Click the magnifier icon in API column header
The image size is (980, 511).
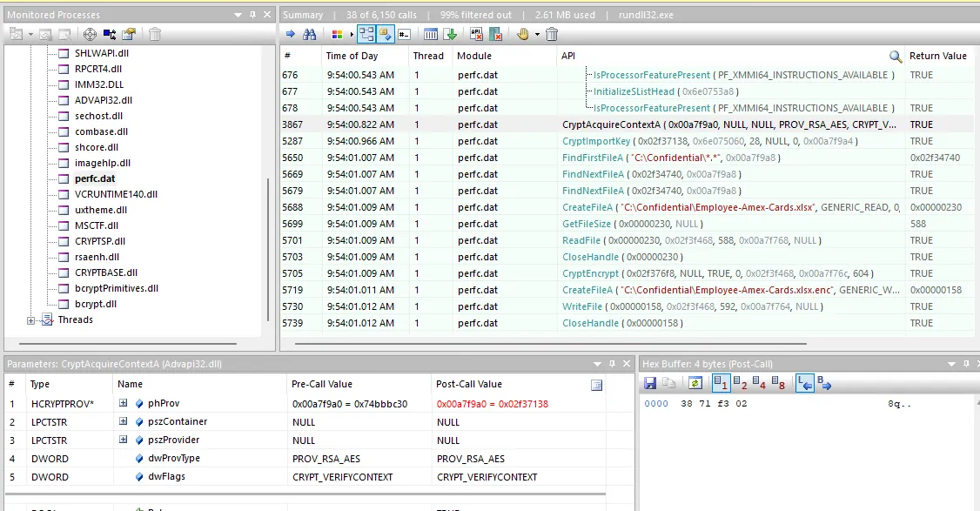[896, 57]
